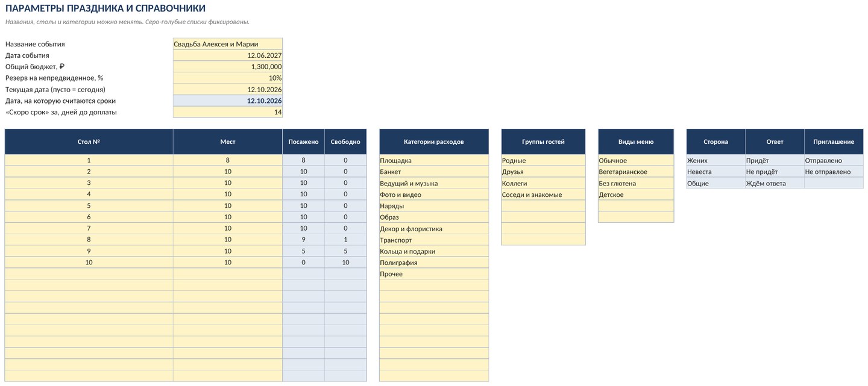Click the "Ждём ответа" response cell
868x386 pixels.
coord(775,183)
